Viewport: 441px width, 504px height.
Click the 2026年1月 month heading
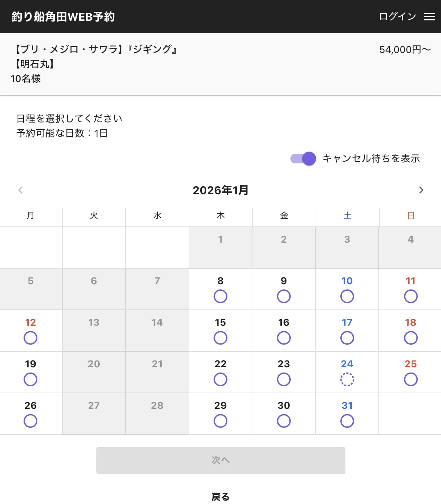pyautogui.click(x=220, y=190)
